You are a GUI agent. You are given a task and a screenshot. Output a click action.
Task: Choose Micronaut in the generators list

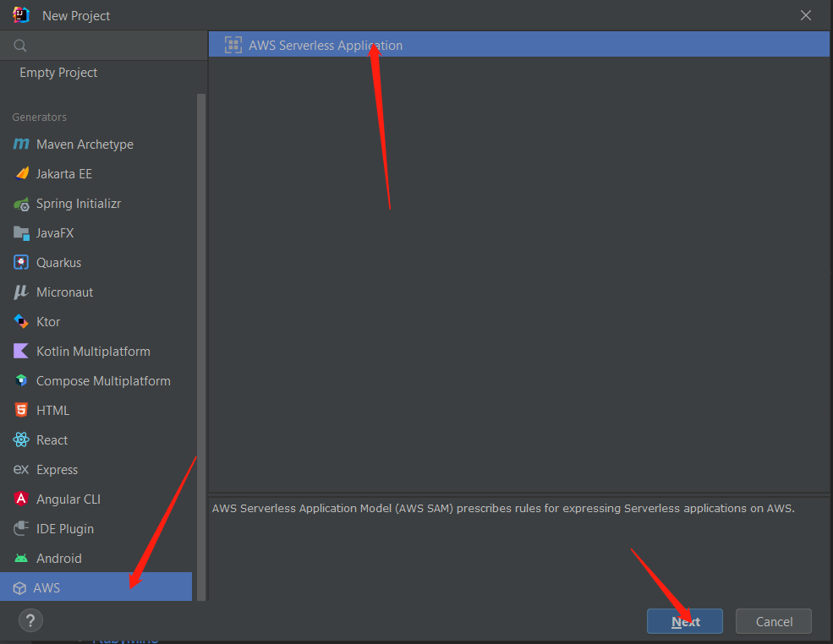(64, 292)
